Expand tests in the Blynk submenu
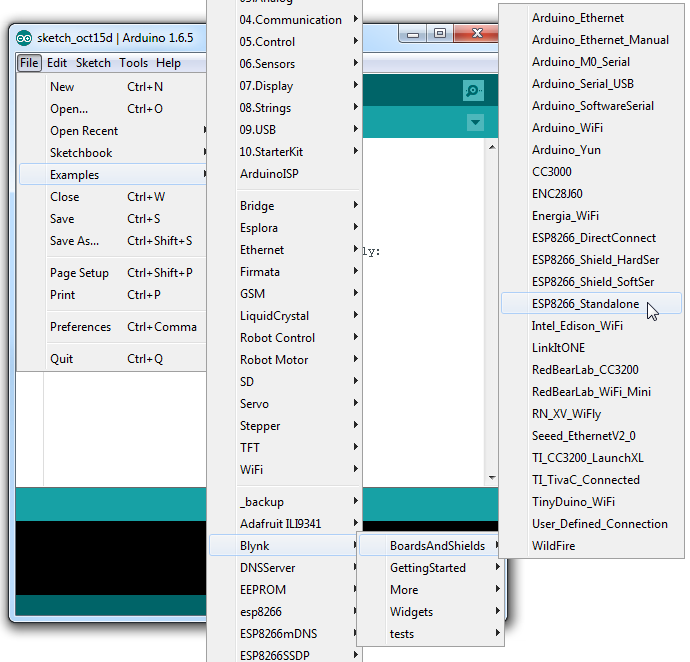Viewport: 690px width, 662px height. coord(430,634)
